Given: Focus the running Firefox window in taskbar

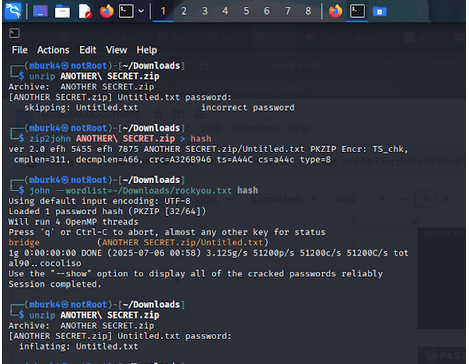Looking at the screenshot, I should [335, 11].
